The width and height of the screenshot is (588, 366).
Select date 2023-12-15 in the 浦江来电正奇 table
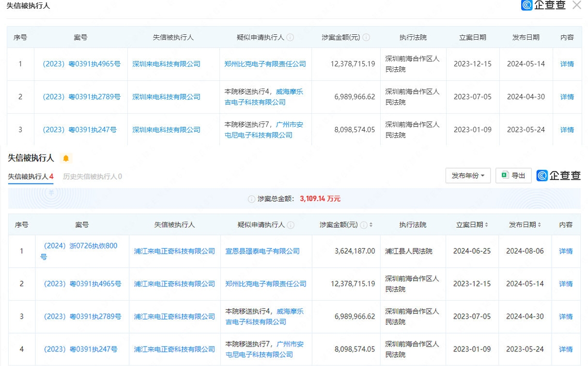(x=472, y=284)
